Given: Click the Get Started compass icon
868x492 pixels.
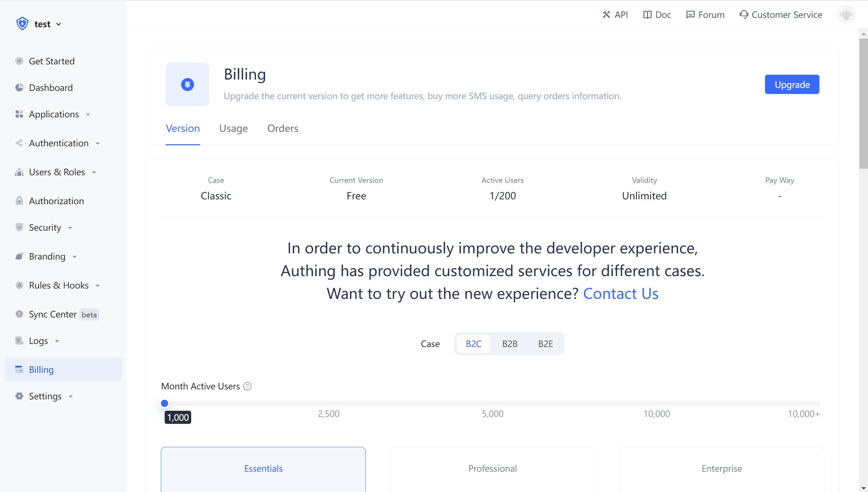Looking at the screenshot, I should (x=19, y=61).
